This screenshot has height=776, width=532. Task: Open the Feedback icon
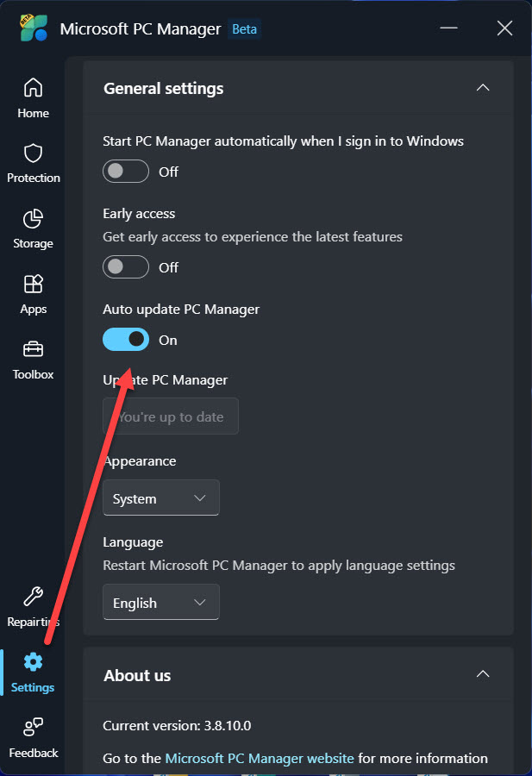click(33, 728)
